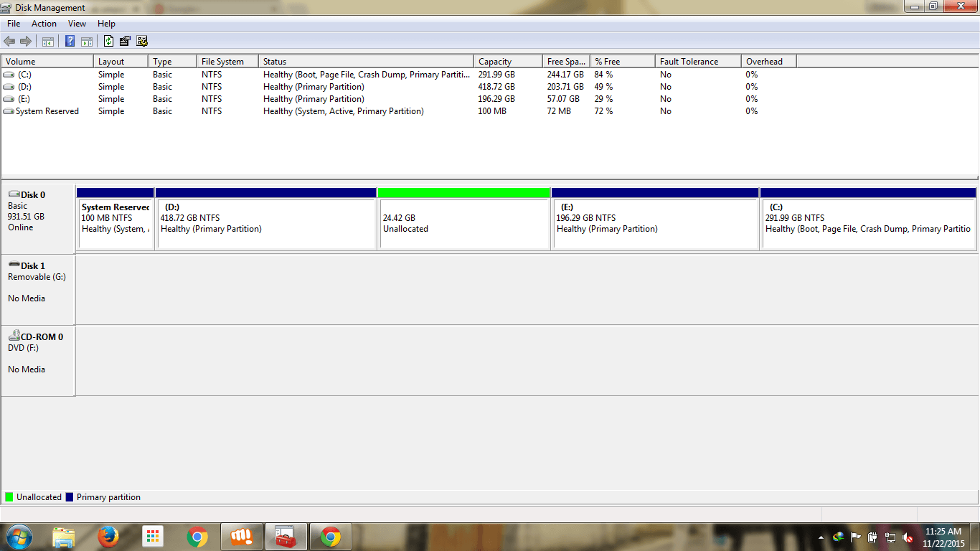This screenshot has height=551, width=980.
Task: Click Show/Hide Console Tree icon
Action: pos(48,42)
